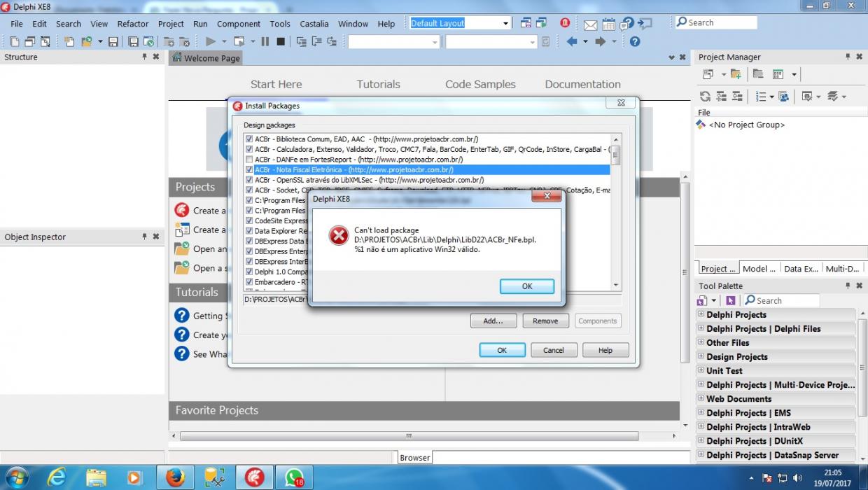868x490 pixels.
Task: Click the Project Manager Add New Project icon
Action: (x=736, y=74)
